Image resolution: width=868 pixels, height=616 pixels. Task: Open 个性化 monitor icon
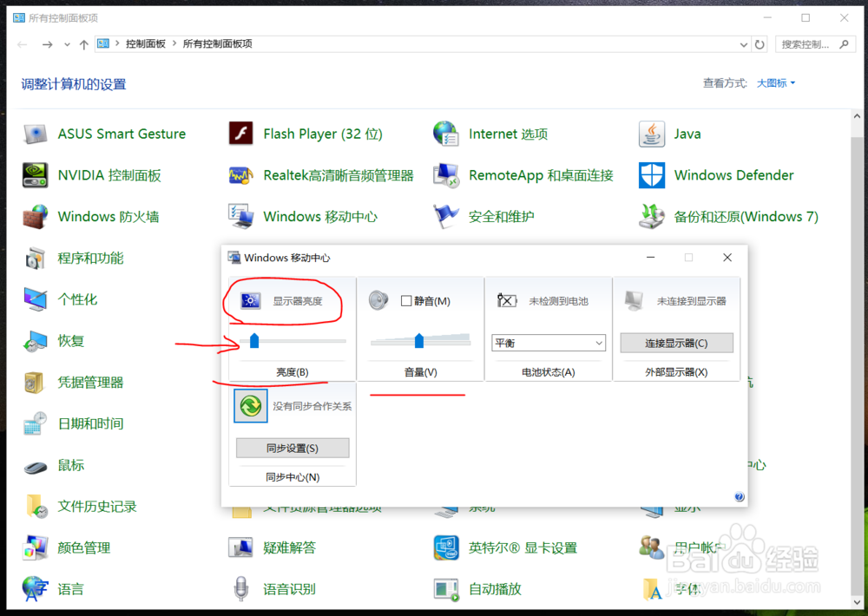[x=36, y=300]
